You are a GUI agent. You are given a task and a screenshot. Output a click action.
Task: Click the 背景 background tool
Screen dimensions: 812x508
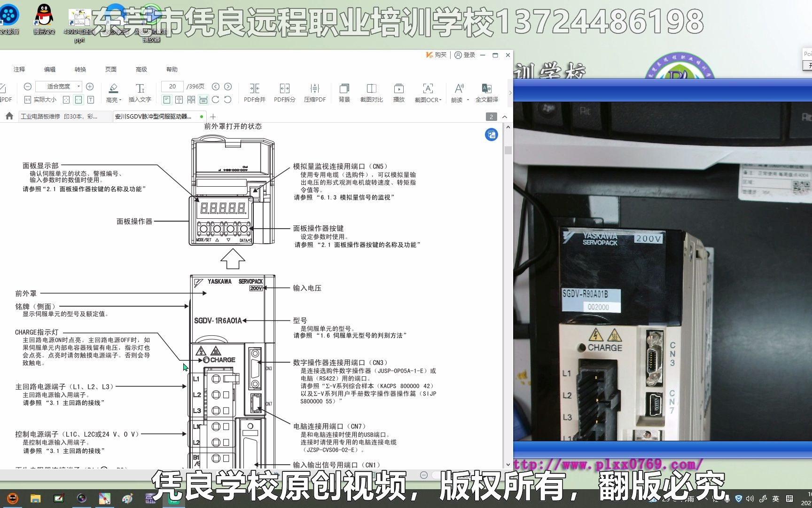[x=344, y=92]
